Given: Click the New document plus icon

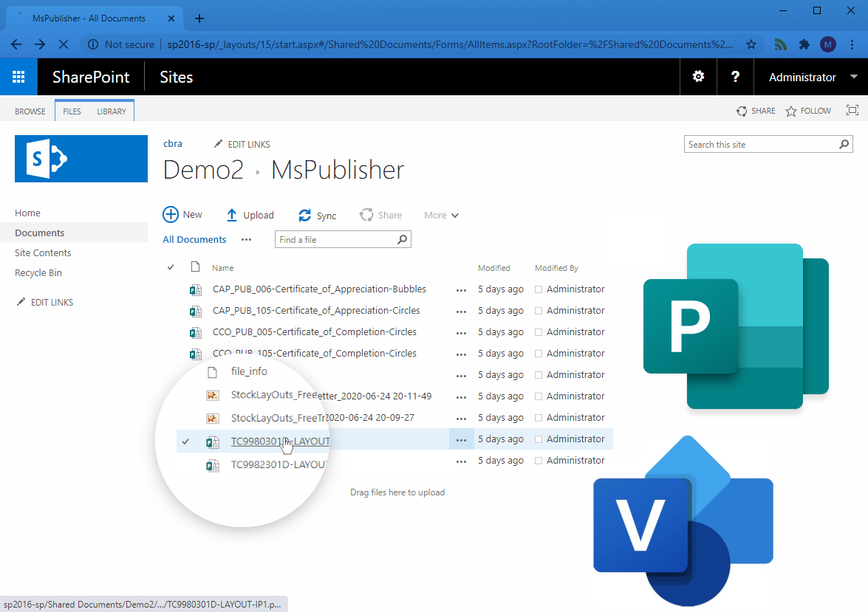Looking at the screenshot, I should pos(171,215).
